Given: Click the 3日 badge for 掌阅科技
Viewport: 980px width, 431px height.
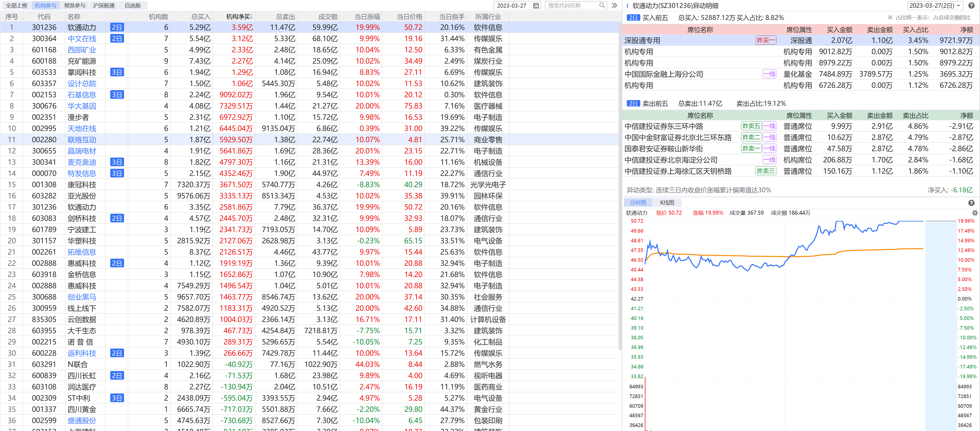Looking at the screenshot, I should [117, 72].
